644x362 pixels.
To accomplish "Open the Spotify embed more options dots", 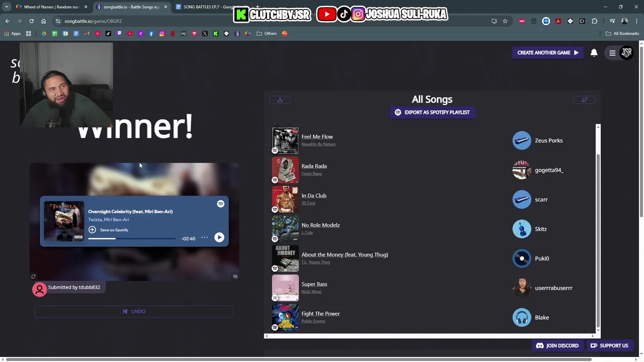I will [x=204, y=237].
